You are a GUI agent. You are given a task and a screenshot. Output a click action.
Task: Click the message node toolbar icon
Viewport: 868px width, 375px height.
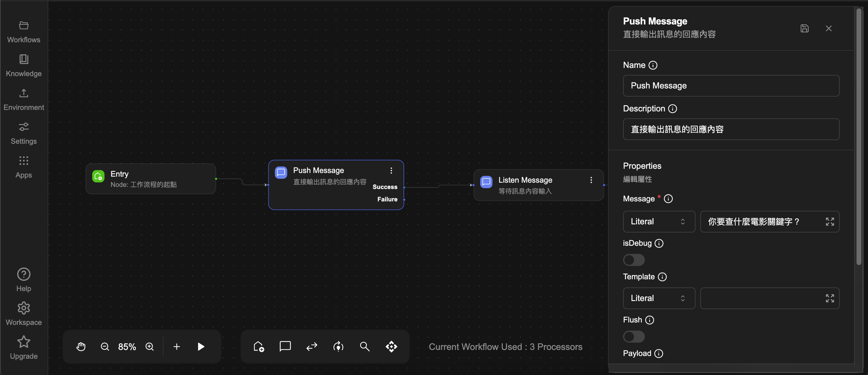[285, 347]
